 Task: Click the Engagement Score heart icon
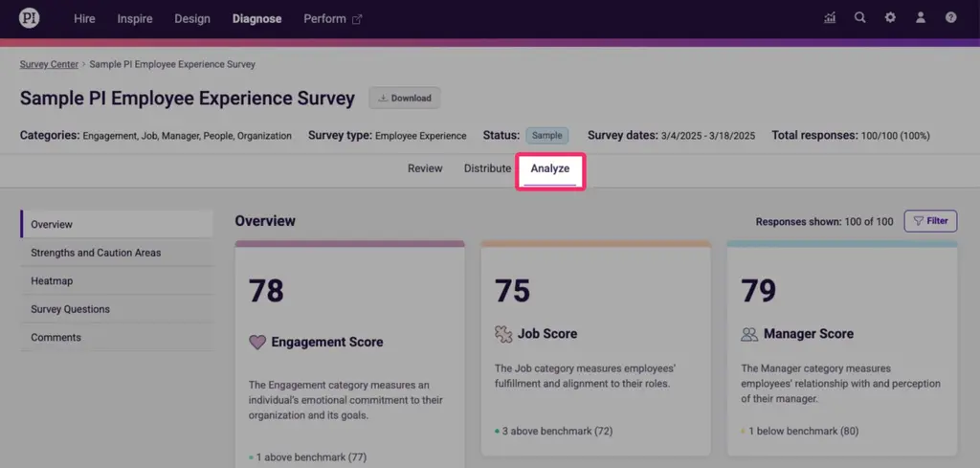click(x=256, y=343)
